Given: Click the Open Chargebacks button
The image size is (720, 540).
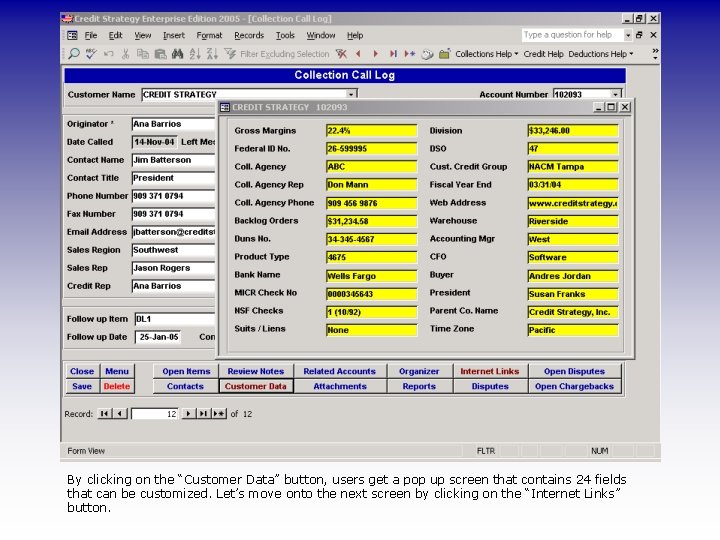Looking at the screenshot, I should pyautogui.click(x=574, y=386).
